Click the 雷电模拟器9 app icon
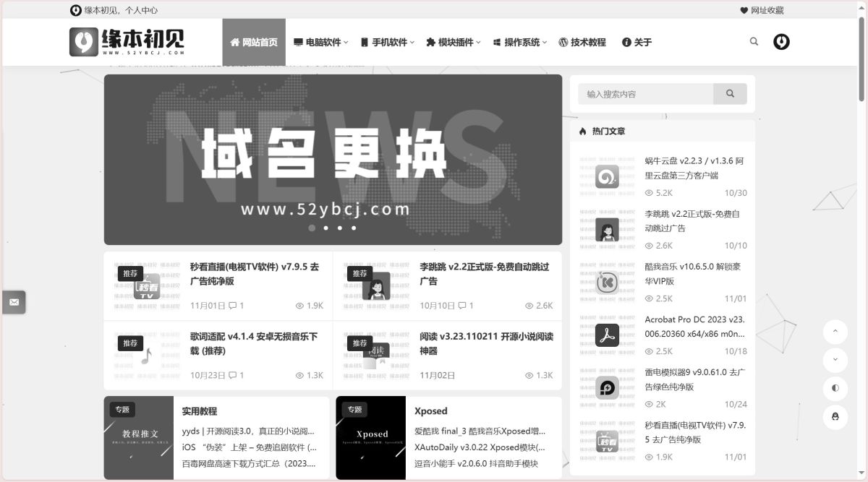This screenshot has height=482, width=868. point(607,388)
